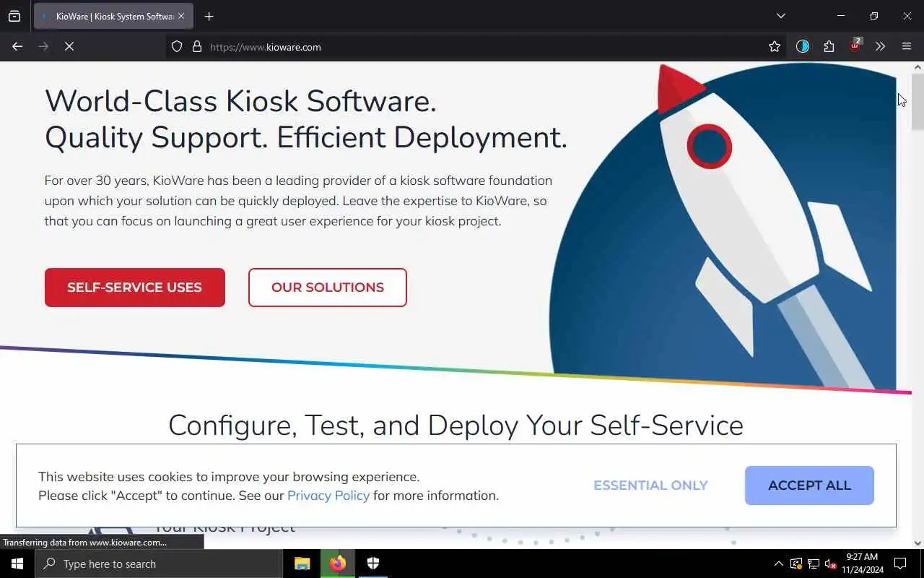Click the device tray icon left of network

click(796, 564)
